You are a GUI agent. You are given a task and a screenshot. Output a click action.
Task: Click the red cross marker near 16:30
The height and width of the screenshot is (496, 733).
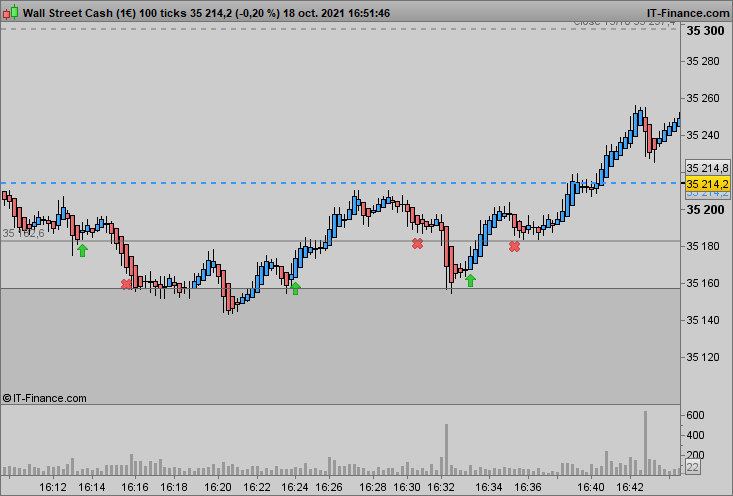(417, 244)
